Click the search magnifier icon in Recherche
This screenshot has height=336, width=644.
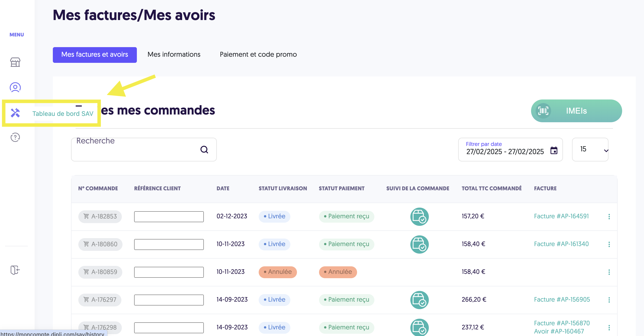coord(204,150)
